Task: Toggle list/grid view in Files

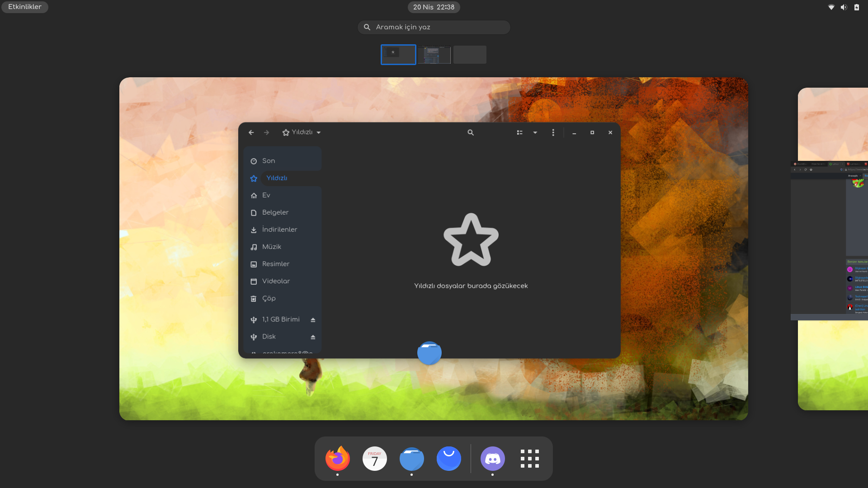Action: (x=519, y=132)
